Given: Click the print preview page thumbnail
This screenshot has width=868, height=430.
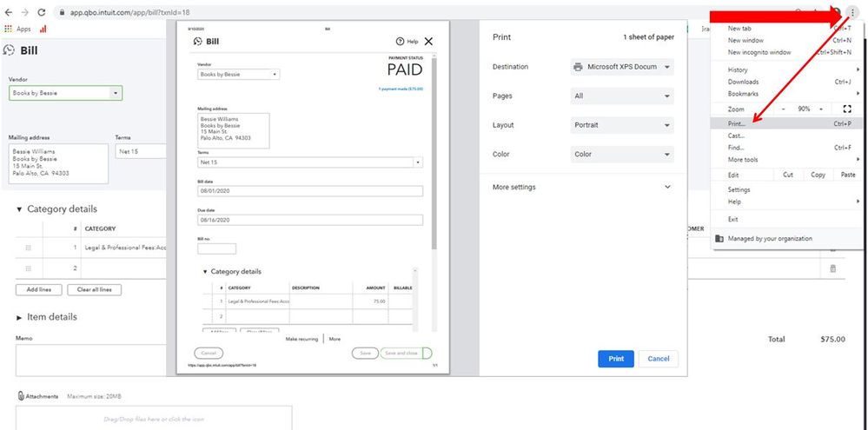Looking at the screenshot, I should tap(313, 197).
